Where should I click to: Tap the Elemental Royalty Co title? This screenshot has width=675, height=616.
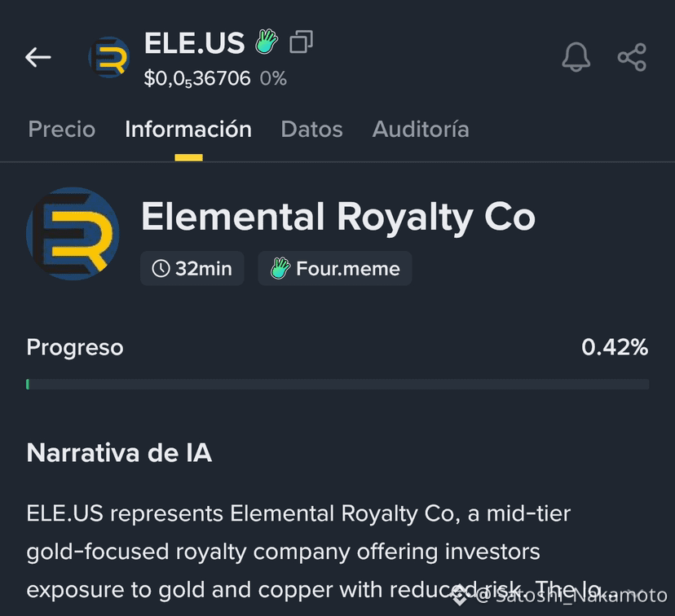coord(338,218)
